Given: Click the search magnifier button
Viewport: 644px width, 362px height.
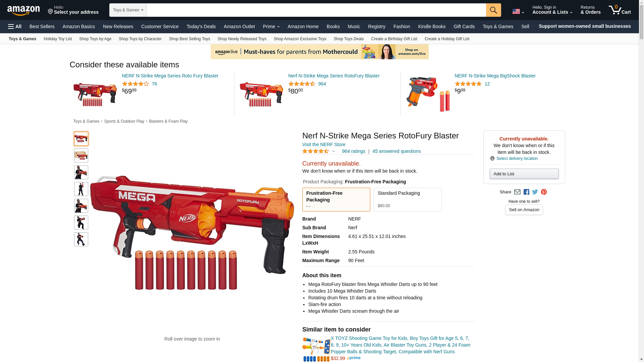Looking at the screenshot, I should (493, 10).
